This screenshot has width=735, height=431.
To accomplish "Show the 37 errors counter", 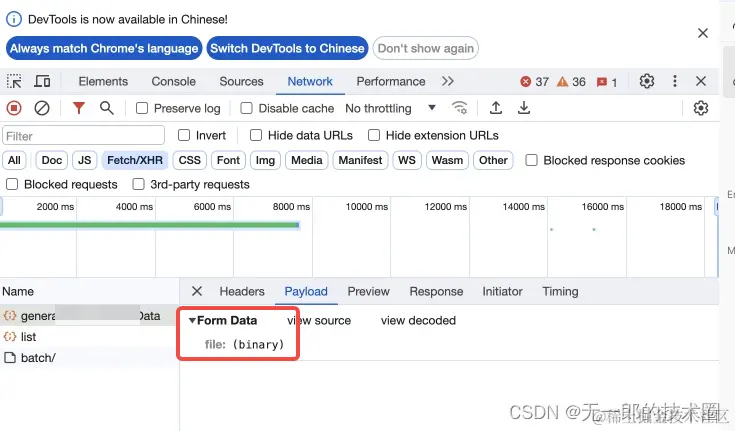I will click(534, 82).
